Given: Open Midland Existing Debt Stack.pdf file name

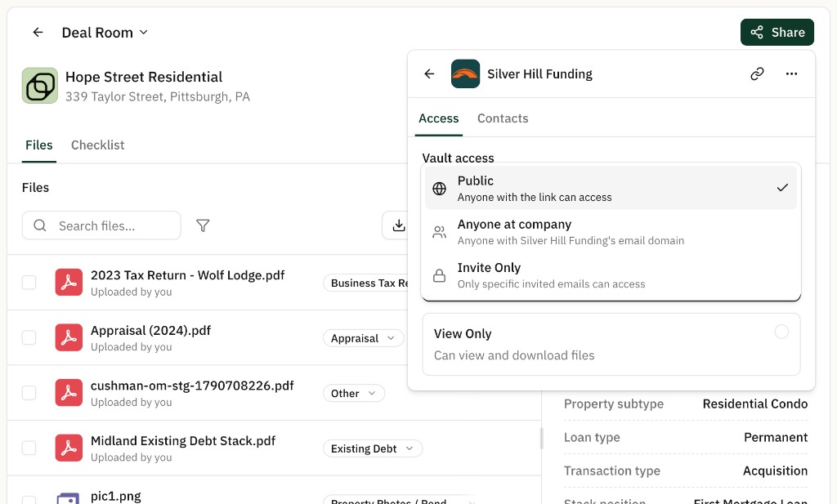Looking at the screenshot, I should click(x=183, y=441).
